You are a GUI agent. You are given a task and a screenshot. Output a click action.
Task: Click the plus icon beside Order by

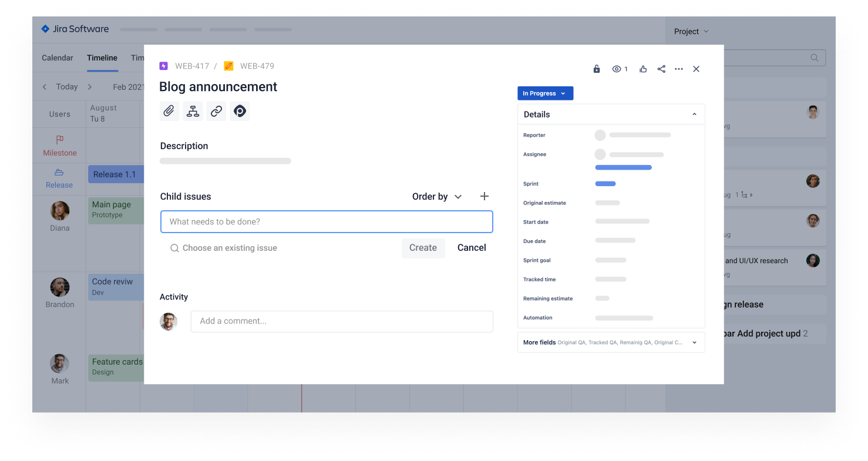pyautogui.click(x=484, y=197)
